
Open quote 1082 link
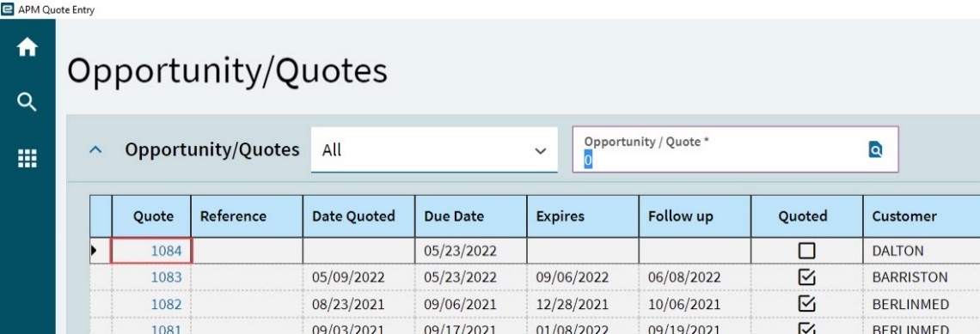pyautogui.click(x=166, y=304)
